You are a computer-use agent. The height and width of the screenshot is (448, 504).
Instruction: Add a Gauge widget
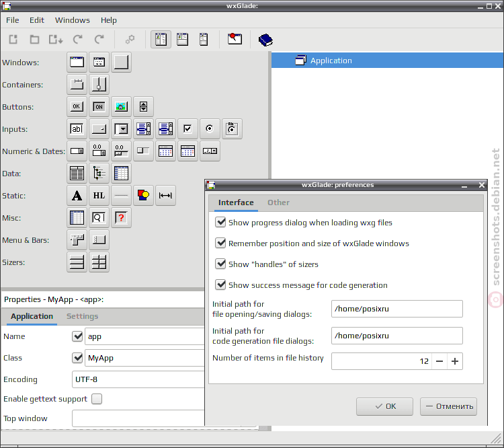click(x=143, y=151)
